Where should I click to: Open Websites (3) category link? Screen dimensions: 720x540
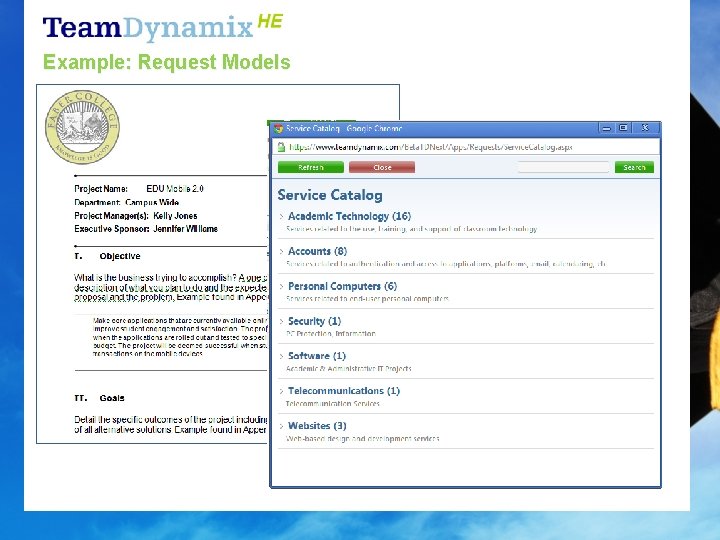click(x=317, y=426)
